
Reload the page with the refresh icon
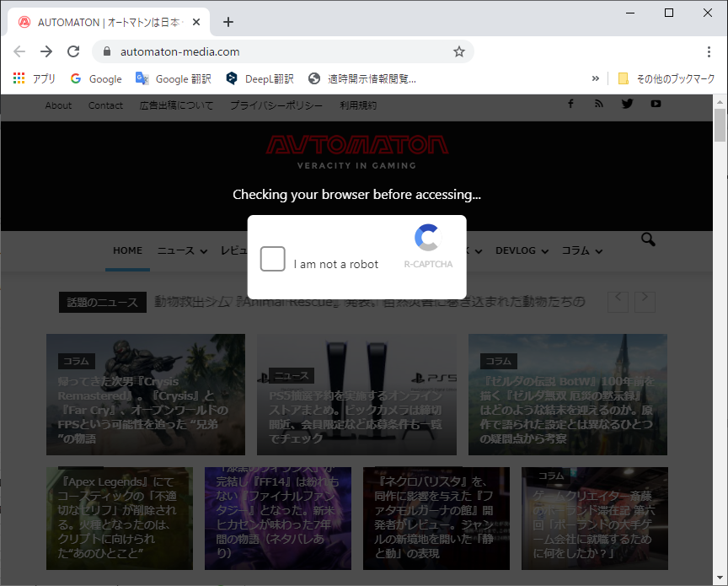tap(73, 51)
